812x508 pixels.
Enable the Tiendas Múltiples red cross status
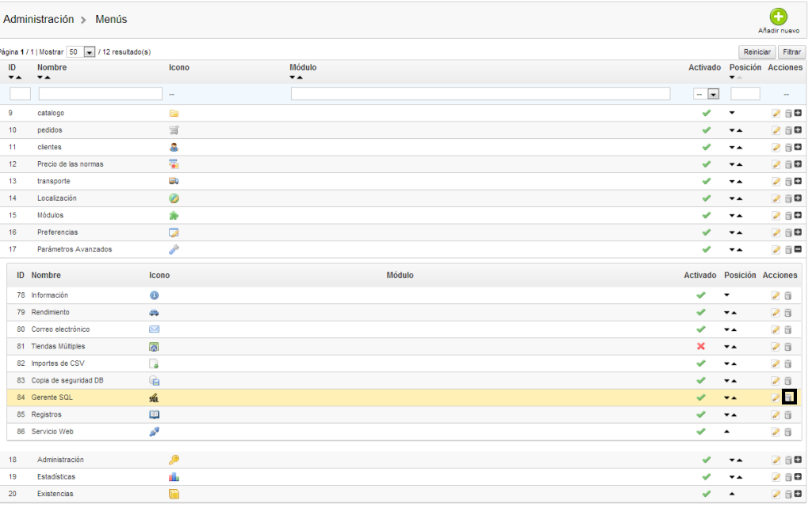[701, 347]
